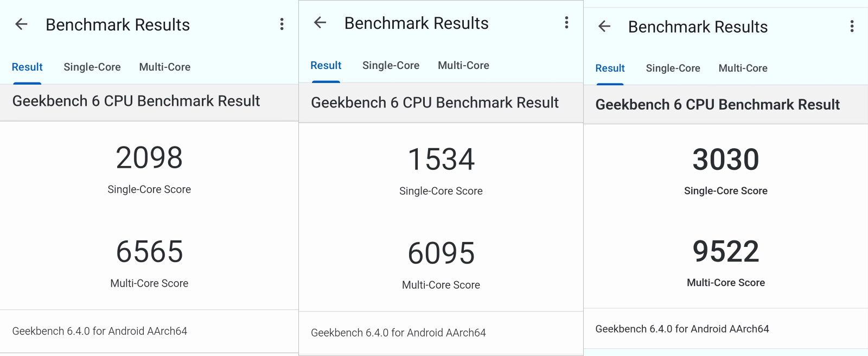Go back from the results showing 1534 single-core
This screenshot has height=356, width=868.
click(x=320, y=23)
